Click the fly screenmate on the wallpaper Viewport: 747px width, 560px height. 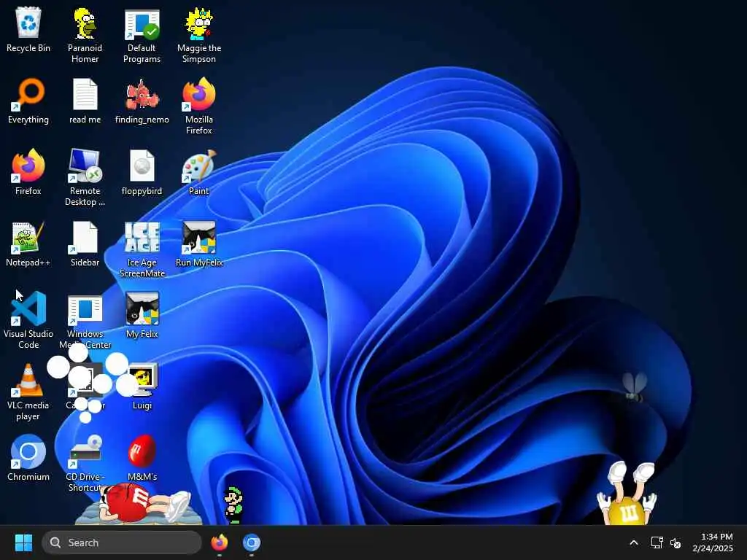click(635, 386)
